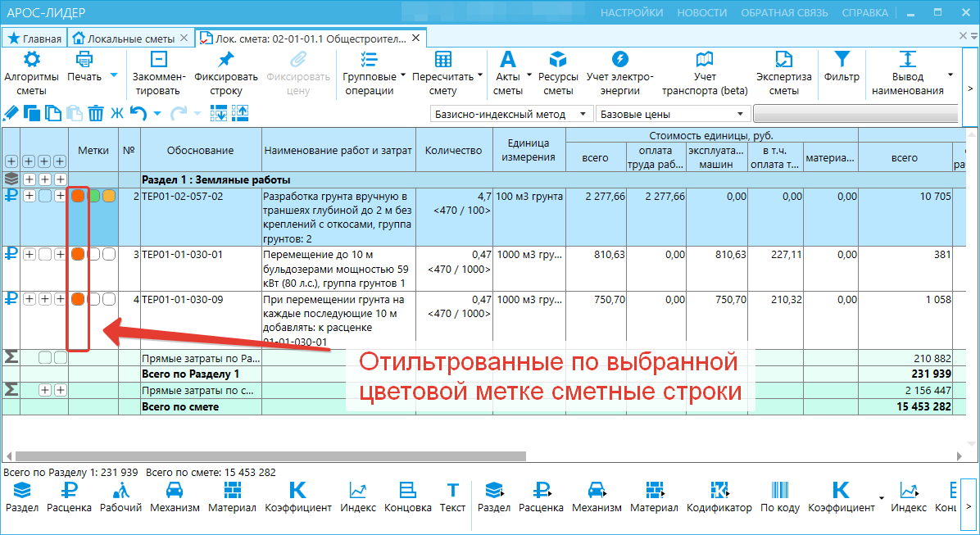Image resolution: width=980 pixels, height=535 pixels.
Task: Click Пересчитать смету button
Action: click(x=442, y=74)
